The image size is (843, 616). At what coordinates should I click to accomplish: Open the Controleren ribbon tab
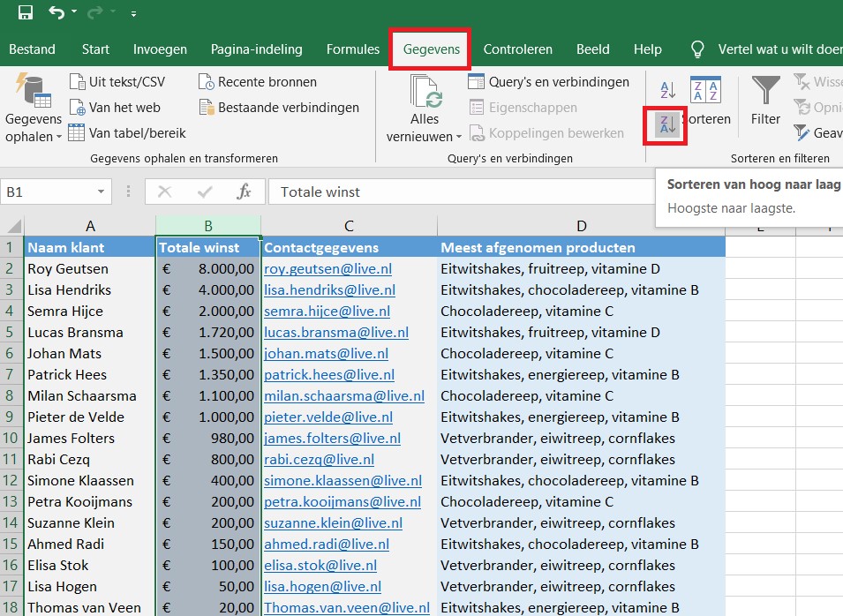517,49
